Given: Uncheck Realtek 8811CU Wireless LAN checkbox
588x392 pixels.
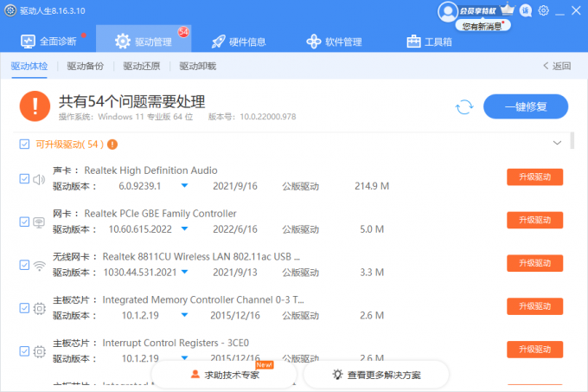Looking at the screenshot, I should tap(24, 265).
